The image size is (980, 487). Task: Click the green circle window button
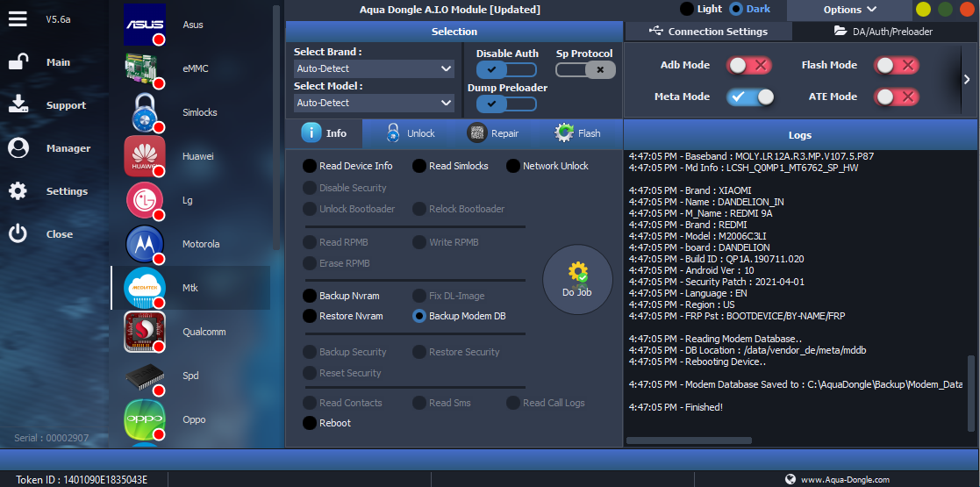(946, 10)
